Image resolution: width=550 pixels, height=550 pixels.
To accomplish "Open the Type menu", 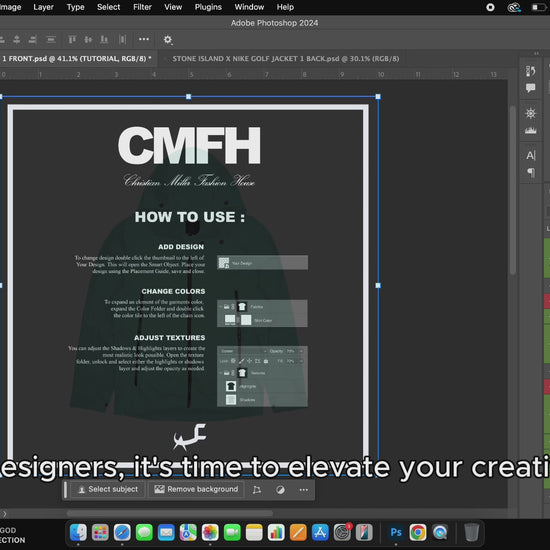I will (75, 7).
